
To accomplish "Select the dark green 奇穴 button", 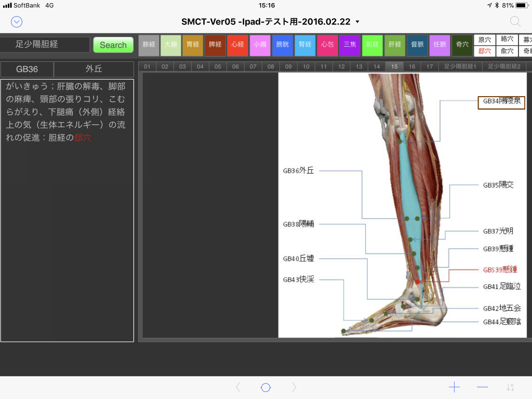I will coord(462,45).
